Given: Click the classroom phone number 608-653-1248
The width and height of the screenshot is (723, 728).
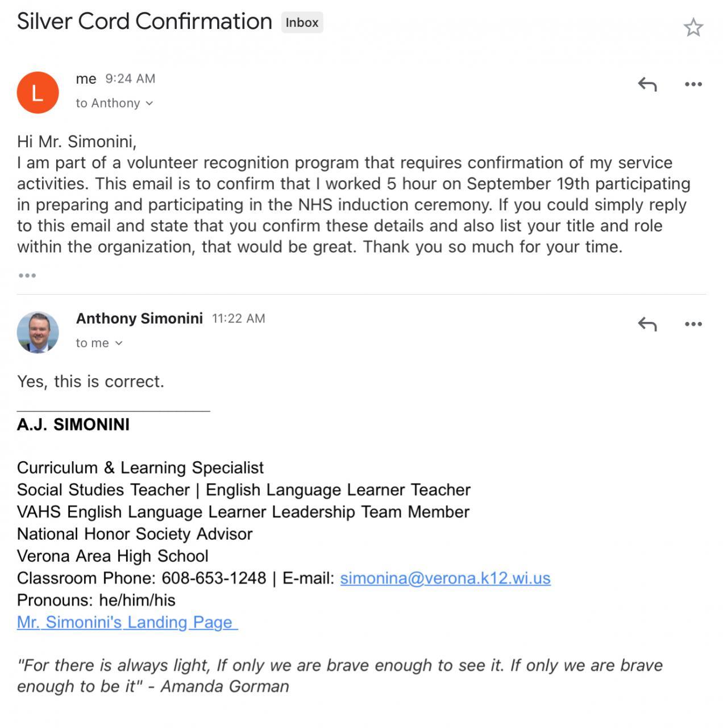Looking at the screenshot, I should coord(214,578).
